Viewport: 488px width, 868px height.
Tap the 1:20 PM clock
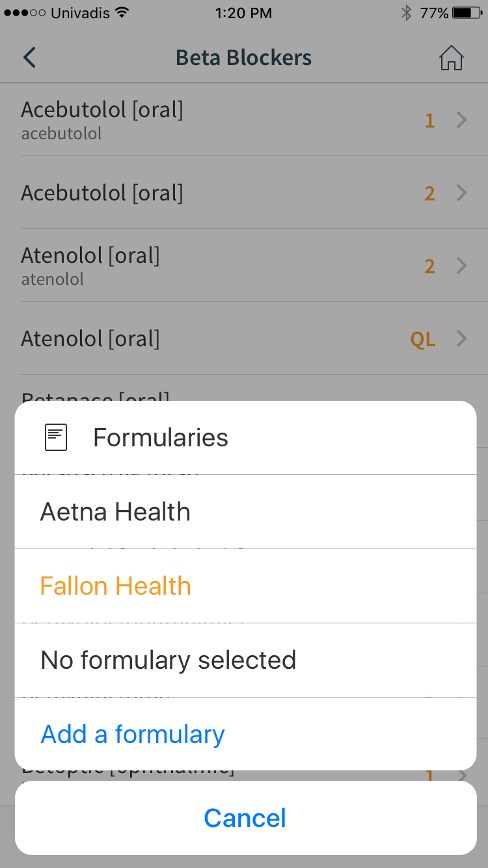[243, 12]
